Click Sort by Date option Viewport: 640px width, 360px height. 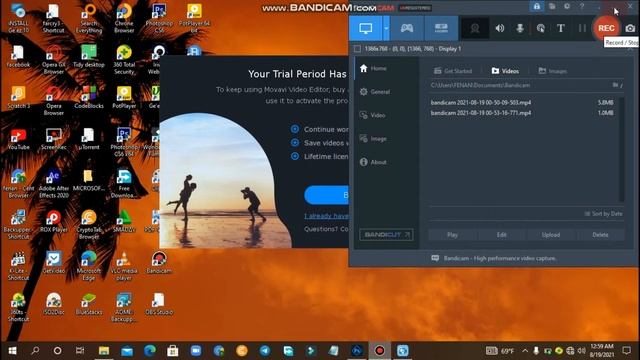click(603, 214)
